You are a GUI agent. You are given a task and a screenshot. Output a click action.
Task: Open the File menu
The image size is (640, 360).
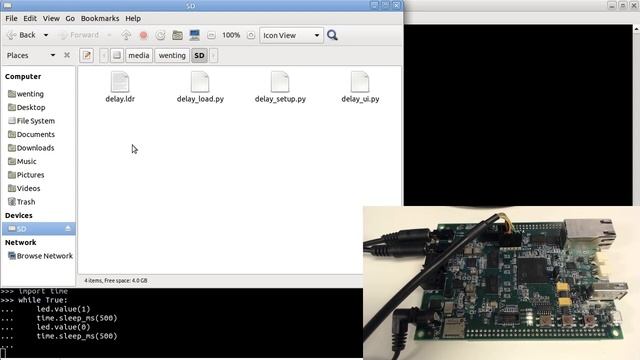pos(11,18)
